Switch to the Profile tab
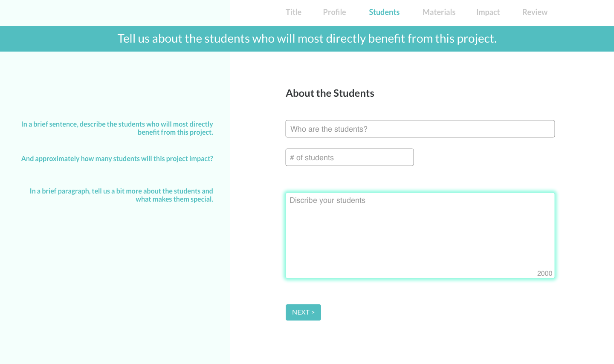 pyautogui.click(x=334, y=12)
